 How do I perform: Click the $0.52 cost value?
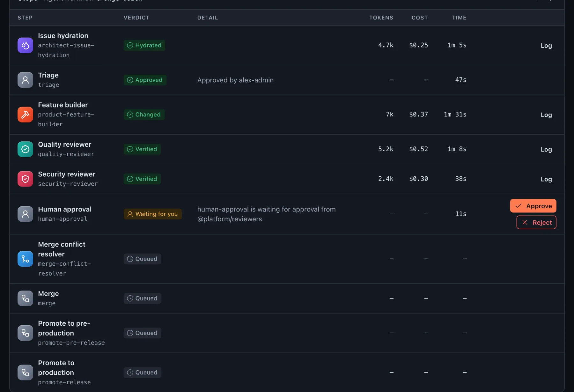tap(418, 149)
